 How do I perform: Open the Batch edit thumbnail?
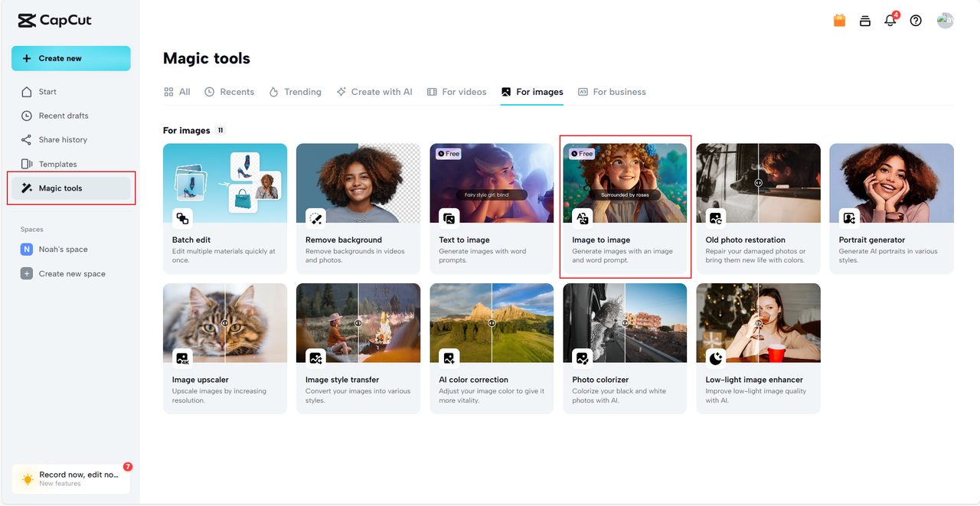tap(225, 183)
